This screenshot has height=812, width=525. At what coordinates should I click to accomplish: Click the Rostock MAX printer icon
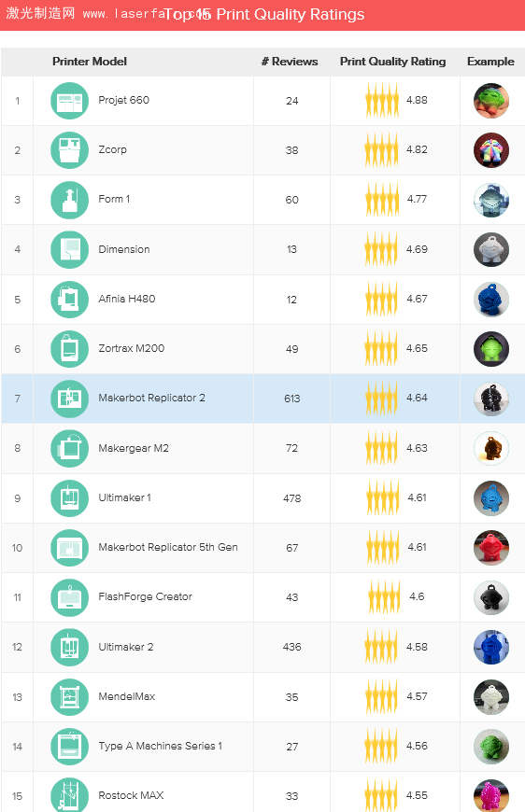click(69, 795)
